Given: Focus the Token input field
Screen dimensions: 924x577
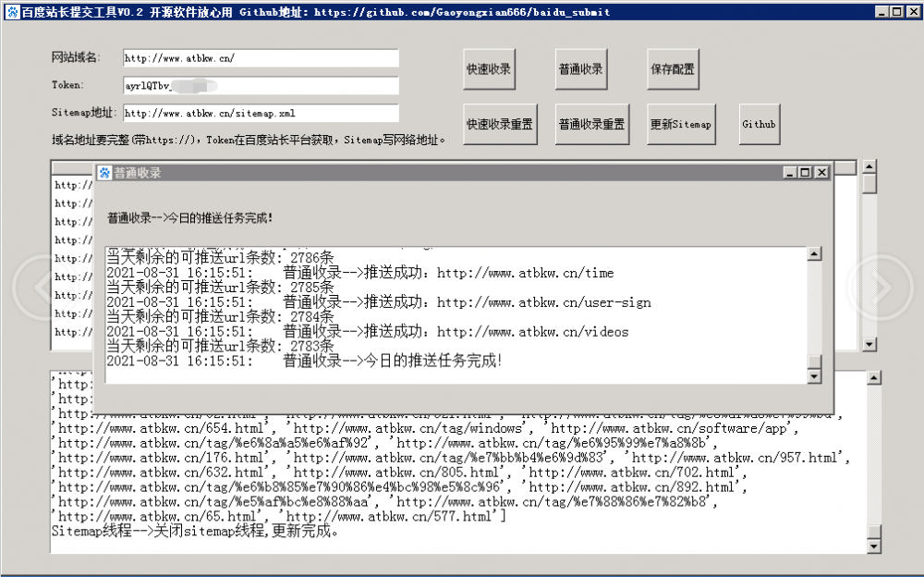Looking at the screenshot, I should pyautogui.click(x=261, y=86).
